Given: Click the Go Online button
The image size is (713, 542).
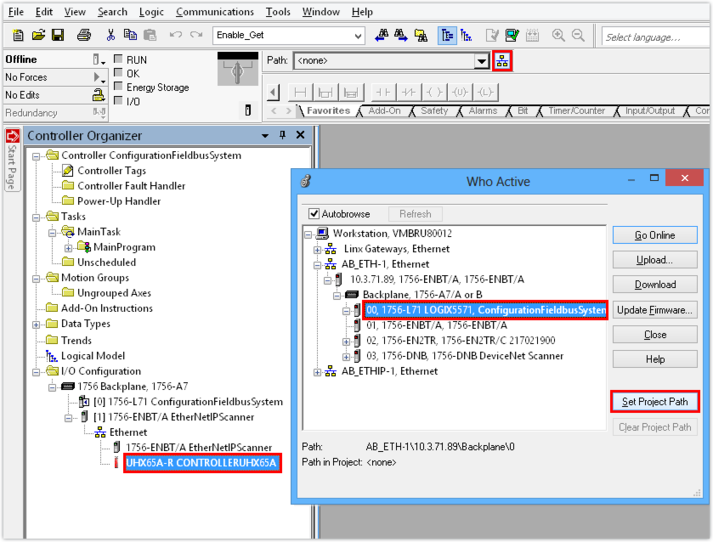Looking at the screenshot, I should [x=654, y=236].
